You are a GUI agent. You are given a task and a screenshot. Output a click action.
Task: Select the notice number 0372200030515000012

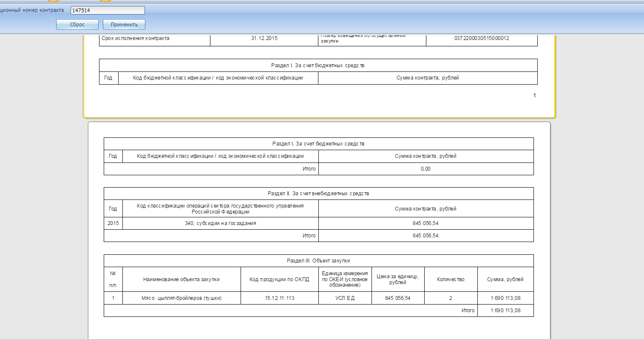[482, 38]
